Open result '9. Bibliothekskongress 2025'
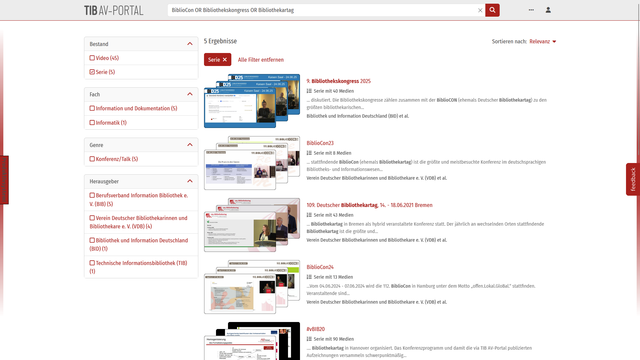 (338, 81)
